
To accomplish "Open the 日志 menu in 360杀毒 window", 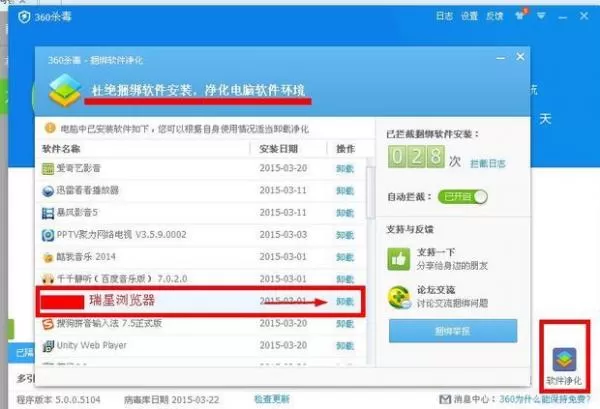I will tap(444, 16).
